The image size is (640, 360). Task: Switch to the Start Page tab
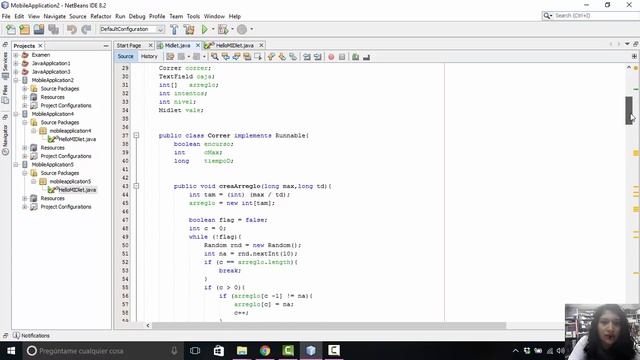click(129, 45)
